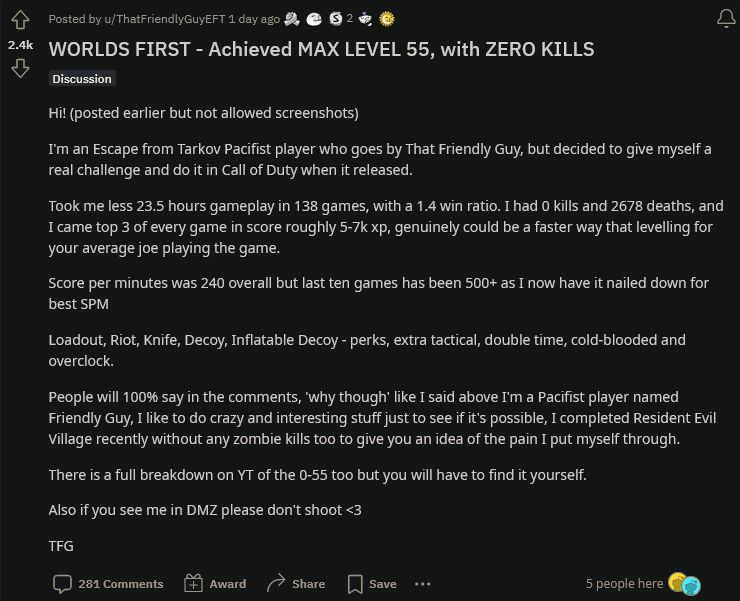Click the comments speech bubble icon
The image size is (740, 601).
click(x=62, y=584)
